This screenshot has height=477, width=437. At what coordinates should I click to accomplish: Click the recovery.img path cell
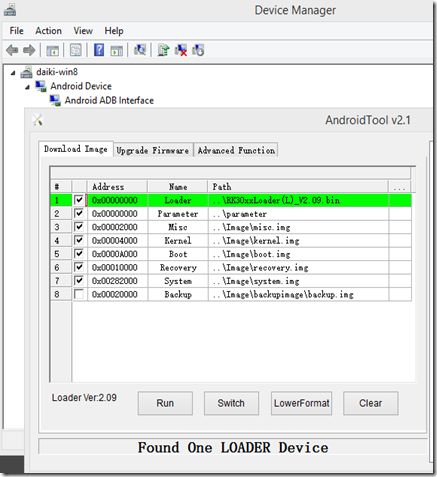(x=298, y=268)
